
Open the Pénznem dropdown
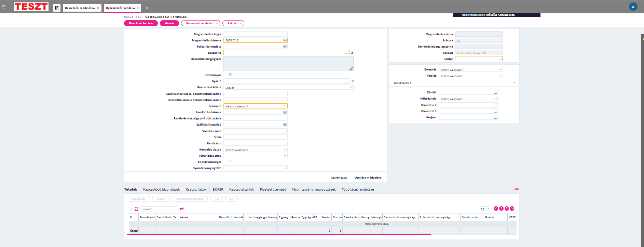pyautogui.click(x=256, y=106)
